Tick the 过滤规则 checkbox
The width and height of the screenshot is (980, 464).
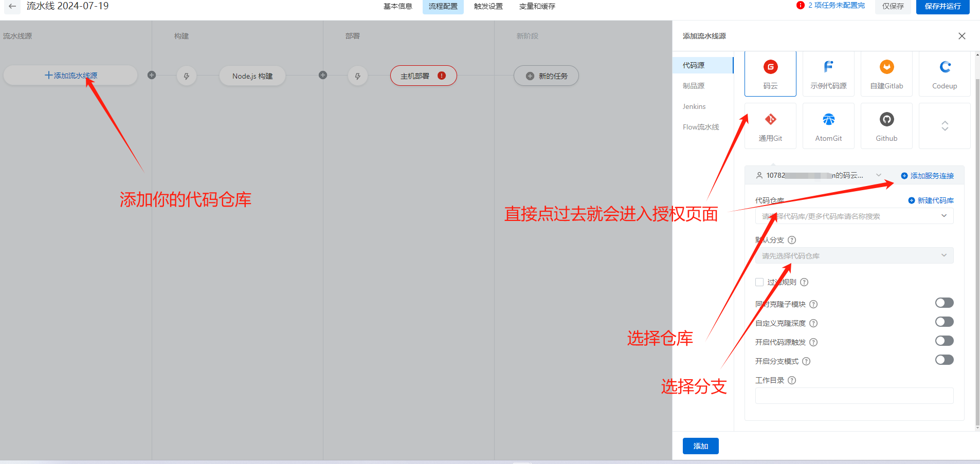[759, 282]
